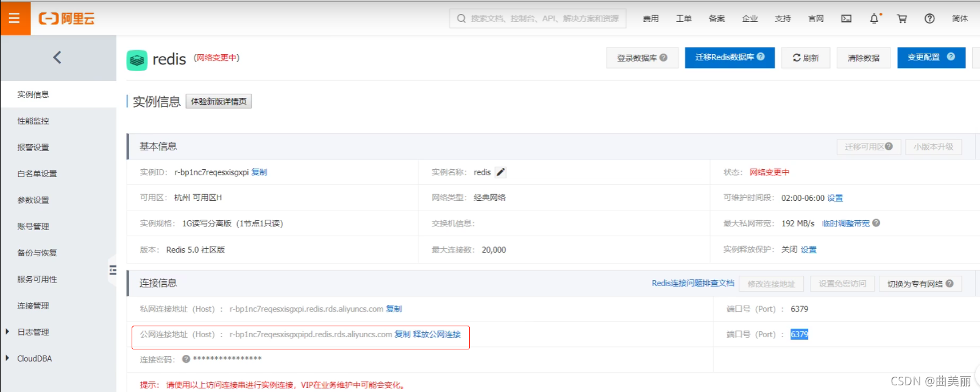This screenshot has width=980, height=392.
Task: Edit instance name with pencil icon
Action: (x=500, y=172)
